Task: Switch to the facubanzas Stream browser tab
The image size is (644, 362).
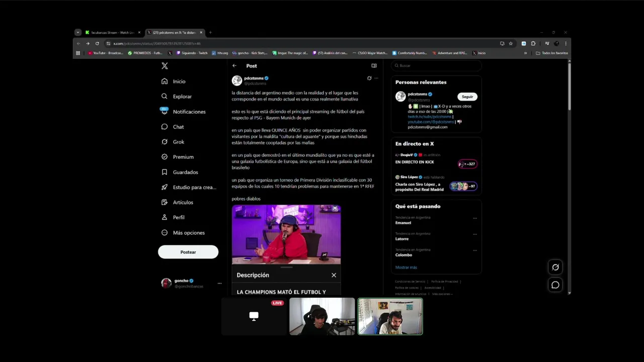Action: pos(113,33)
